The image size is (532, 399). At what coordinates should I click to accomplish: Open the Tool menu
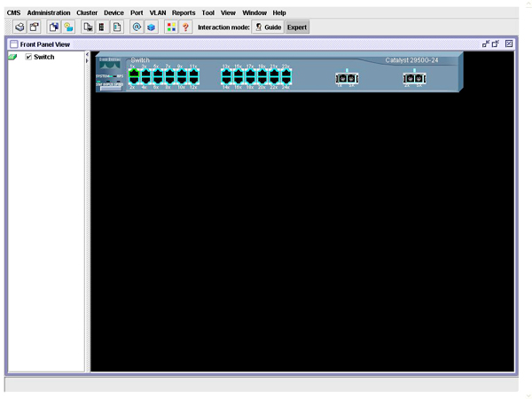coord(208,12)
